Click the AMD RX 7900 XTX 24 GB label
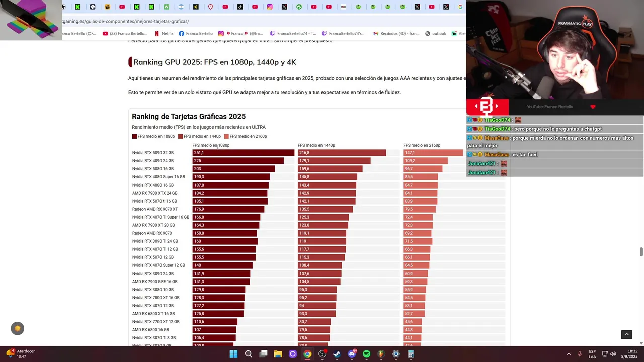The height and width of the screenshot is (362, 644). [x=155, y=193]
